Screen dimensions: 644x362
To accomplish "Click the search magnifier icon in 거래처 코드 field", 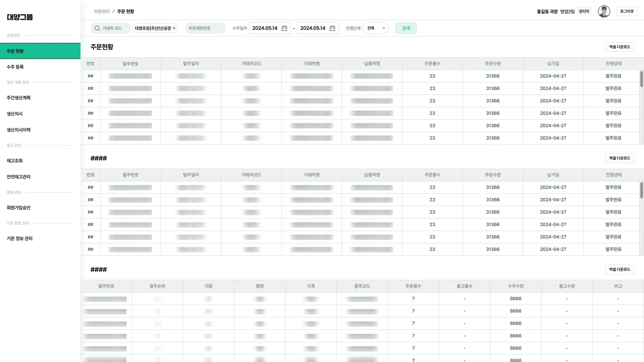I will 97,28.
